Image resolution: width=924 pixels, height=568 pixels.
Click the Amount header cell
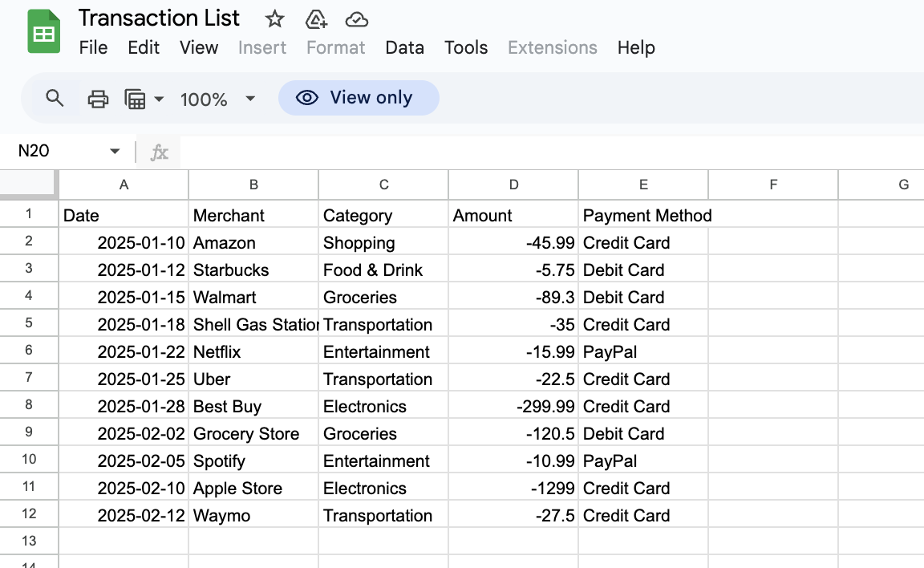tap(513, 215)
